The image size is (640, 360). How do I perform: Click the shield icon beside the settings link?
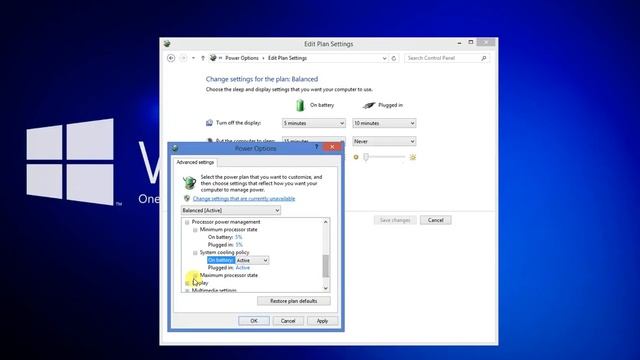click(187, 198)
